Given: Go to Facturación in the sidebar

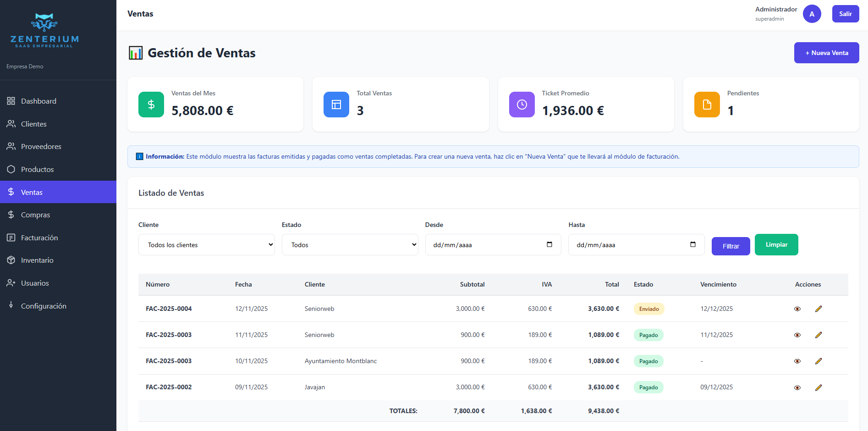Looking at the screenshot, I should coord(39,238).
